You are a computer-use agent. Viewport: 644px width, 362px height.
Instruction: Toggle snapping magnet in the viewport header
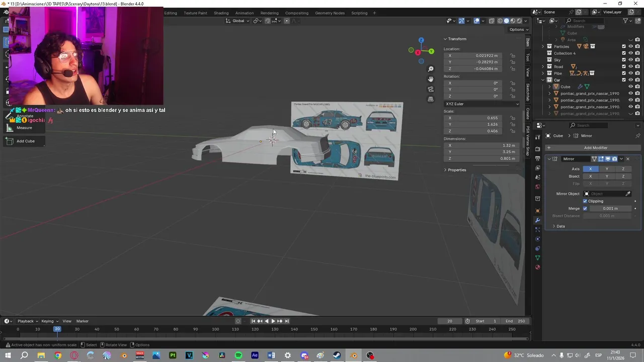coord(268,21)
